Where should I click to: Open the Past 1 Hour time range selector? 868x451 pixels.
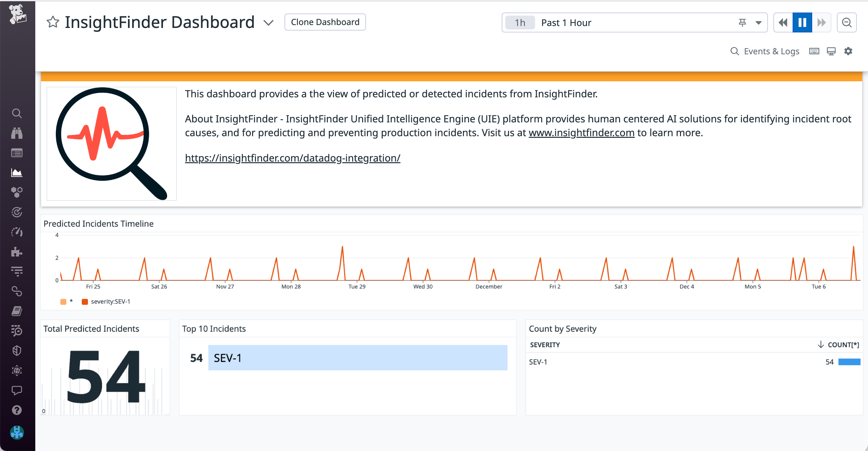[566, 22]
